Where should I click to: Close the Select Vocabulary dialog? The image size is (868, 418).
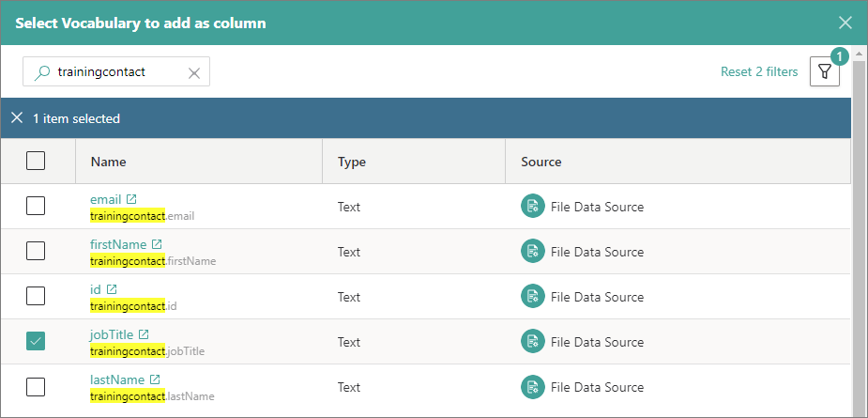(x=845, y=23)
